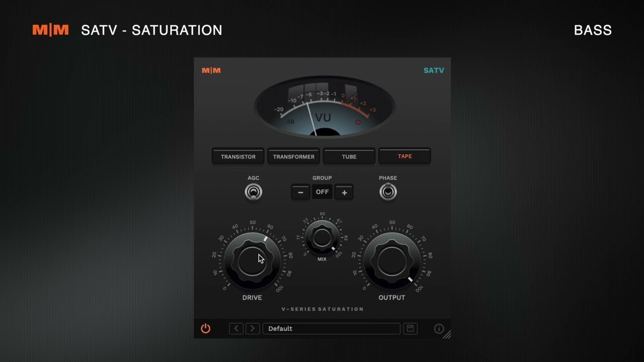Click the resize handle in plugin corner
This screenshot has width=644, height=362.
coord(447,334)
